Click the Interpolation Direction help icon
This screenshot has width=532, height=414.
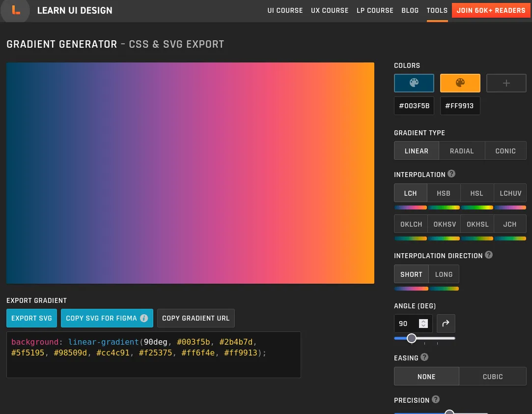489,255
